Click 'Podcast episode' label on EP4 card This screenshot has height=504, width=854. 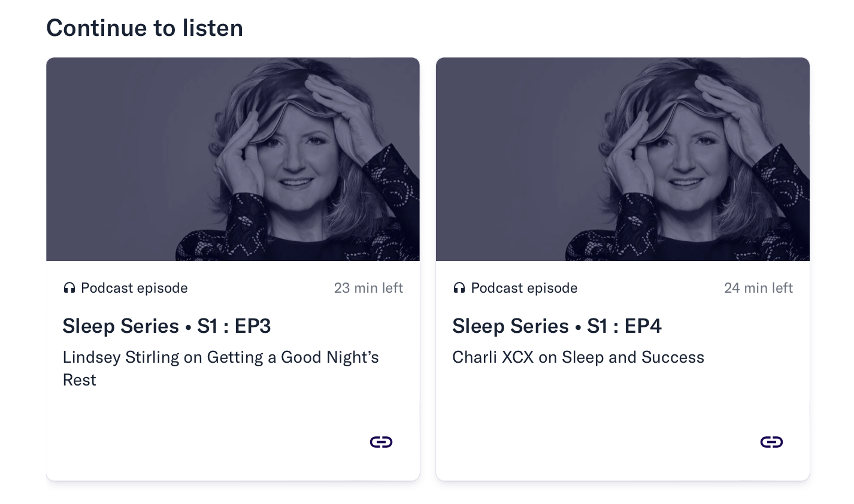[x=524, y=288]
